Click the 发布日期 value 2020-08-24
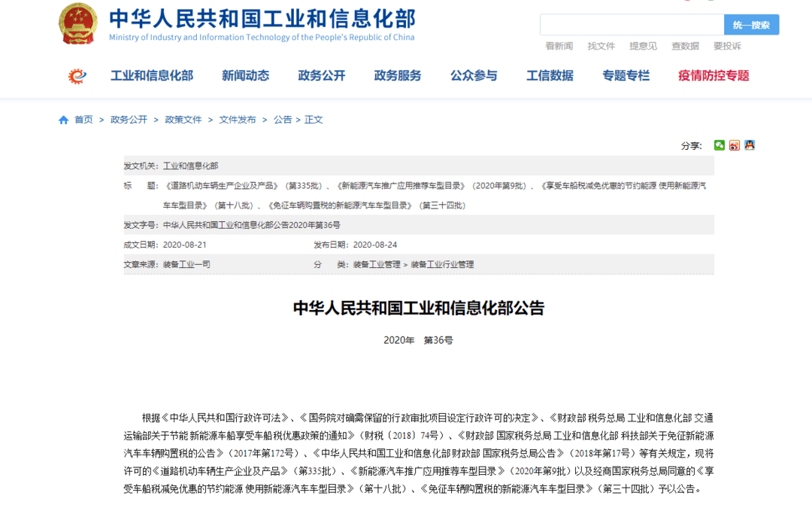This screenshot has width=812, height=511. (375, 245)
